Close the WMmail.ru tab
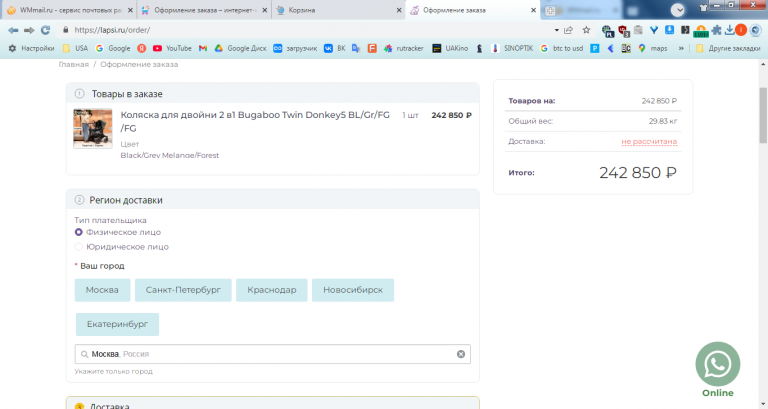 130,10
